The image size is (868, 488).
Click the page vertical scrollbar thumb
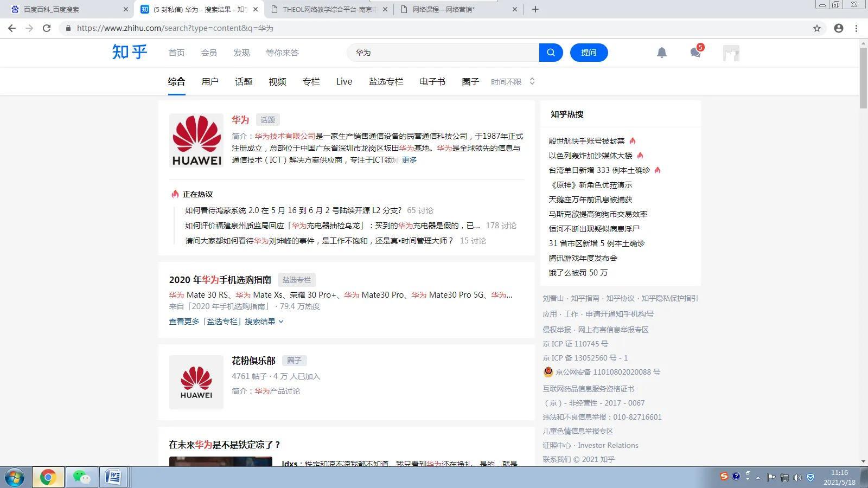coord(863,78)
